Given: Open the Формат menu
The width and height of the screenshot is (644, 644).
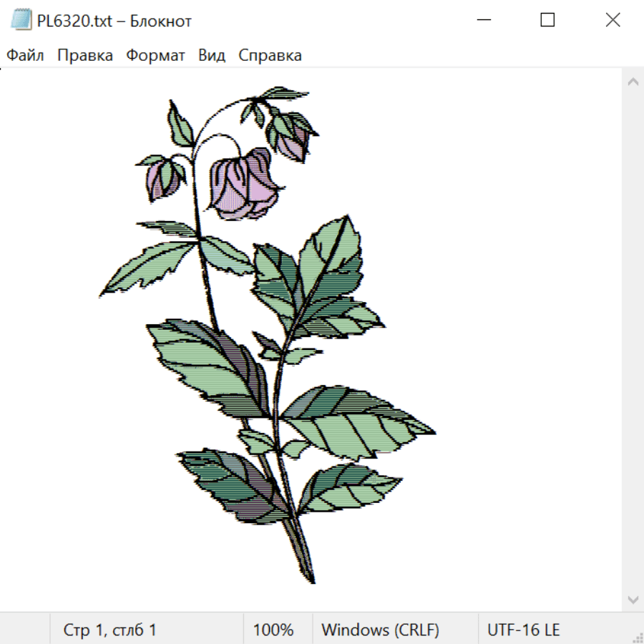Looking at the screenshot, I should coord(155,55).
